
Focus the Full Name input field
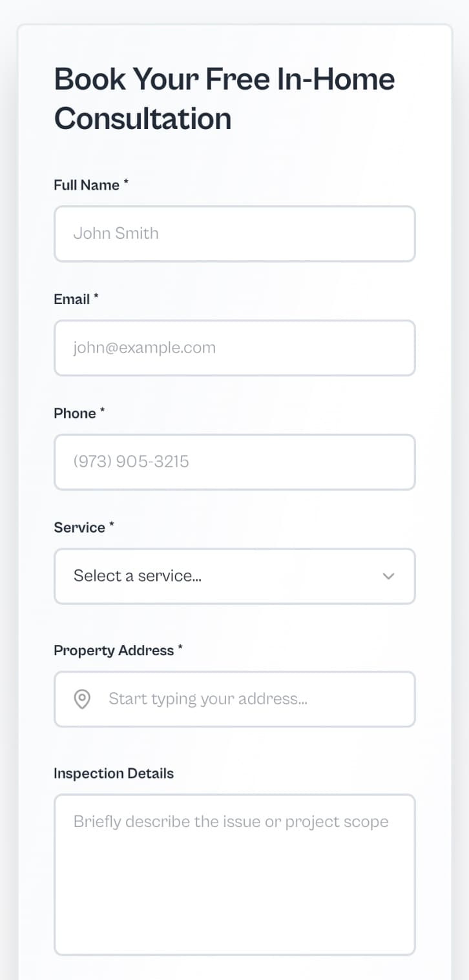pos(234,234)
